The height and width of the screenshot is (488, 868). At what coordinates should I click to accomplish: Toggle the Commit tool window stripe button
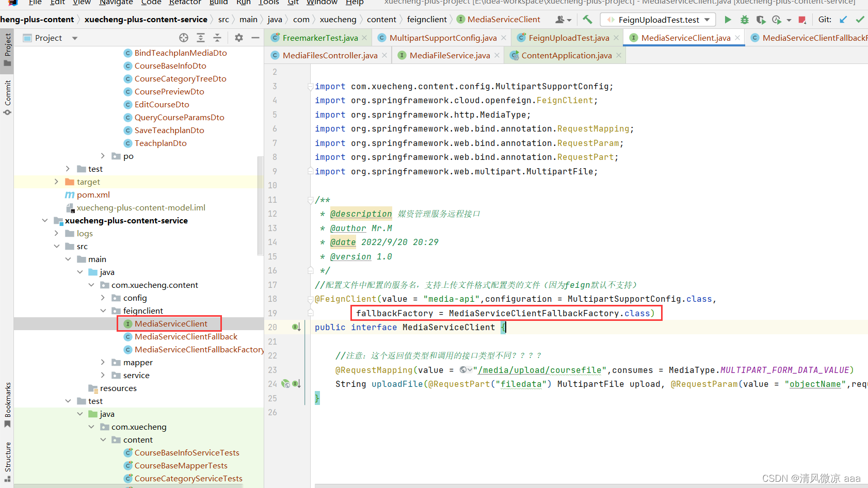click(7, 98)
